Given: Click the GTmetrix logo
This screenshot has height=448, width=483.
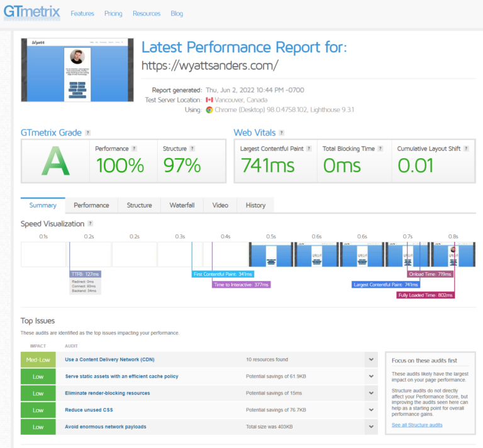Looking at the screenshot, I should pos(31,13).
